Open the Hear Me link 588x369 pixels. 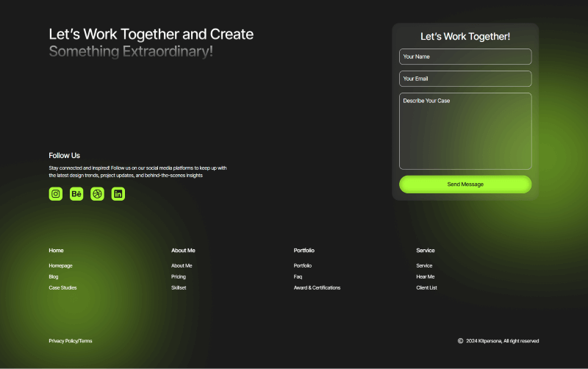click(425, 276)
